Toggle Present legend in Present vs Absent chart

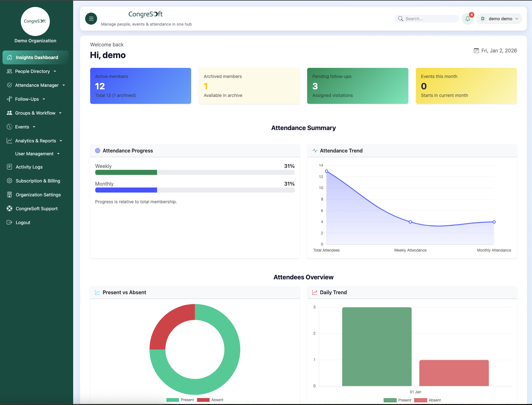coord(180,400)
